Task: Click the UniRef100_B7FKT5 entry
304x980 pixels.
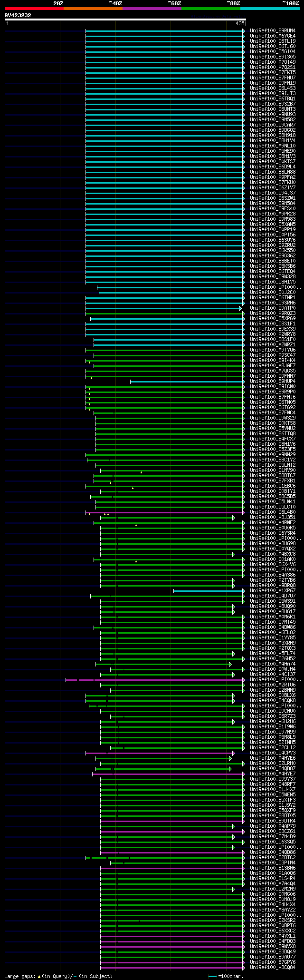Action: pos(273,72)
